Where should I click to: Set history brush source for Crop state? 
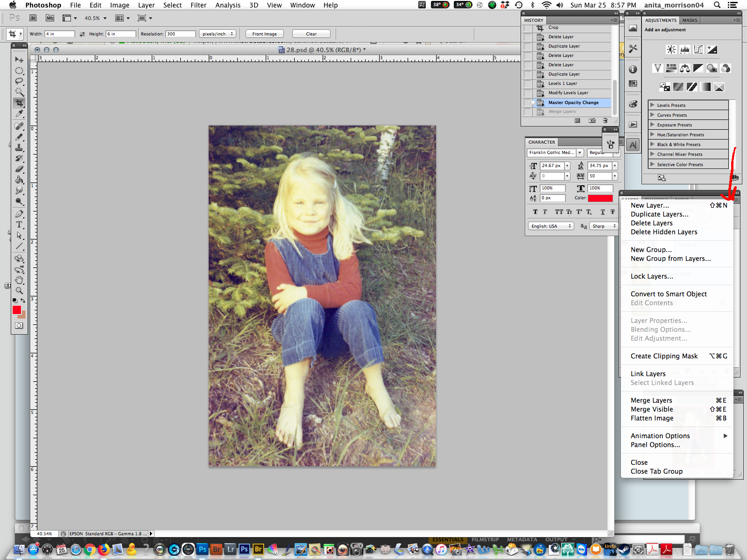tap(527, 28)
